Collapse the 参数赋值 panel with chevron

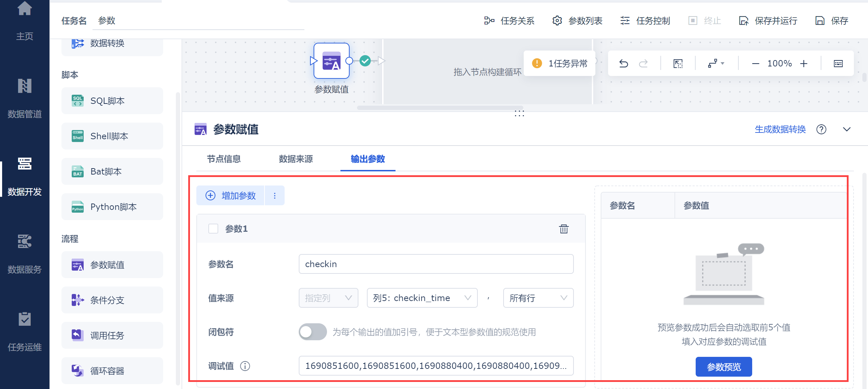tap(846, 129)
